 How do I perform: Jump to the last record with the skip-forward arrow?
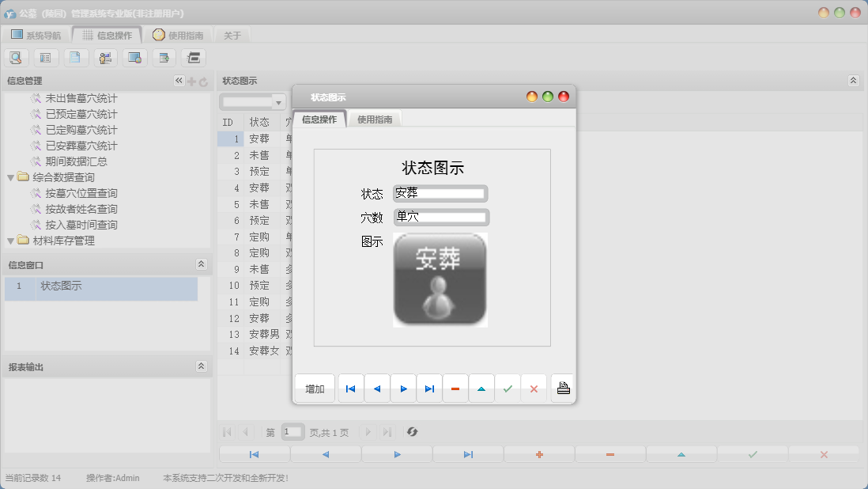pos(430,388)
